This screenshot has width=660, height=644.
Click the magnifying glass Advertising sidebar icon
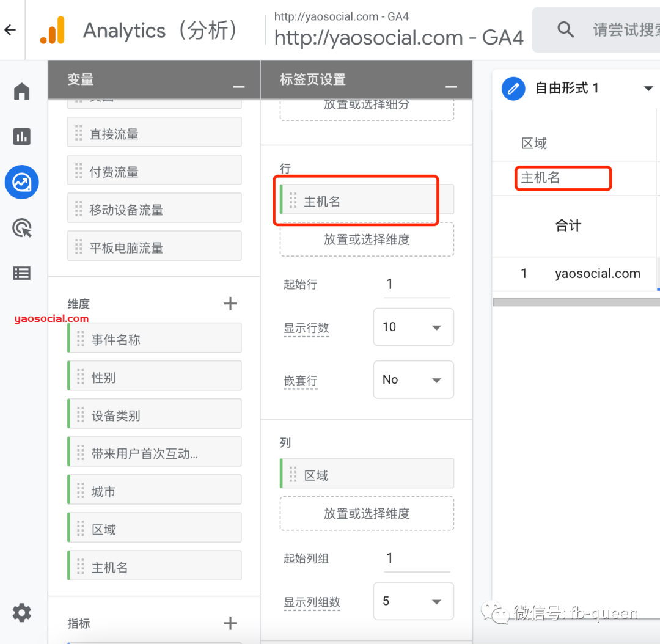(21, 228)
